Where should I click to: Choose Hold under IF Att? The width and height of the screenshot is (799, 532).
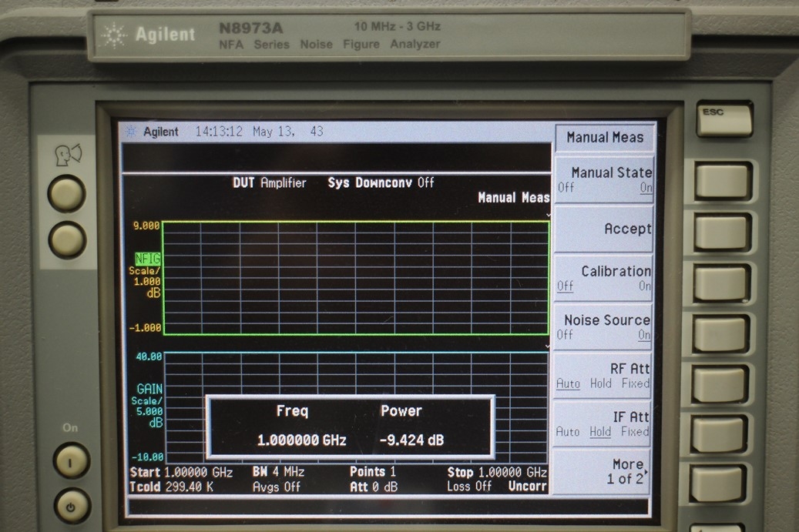[600, 432]
